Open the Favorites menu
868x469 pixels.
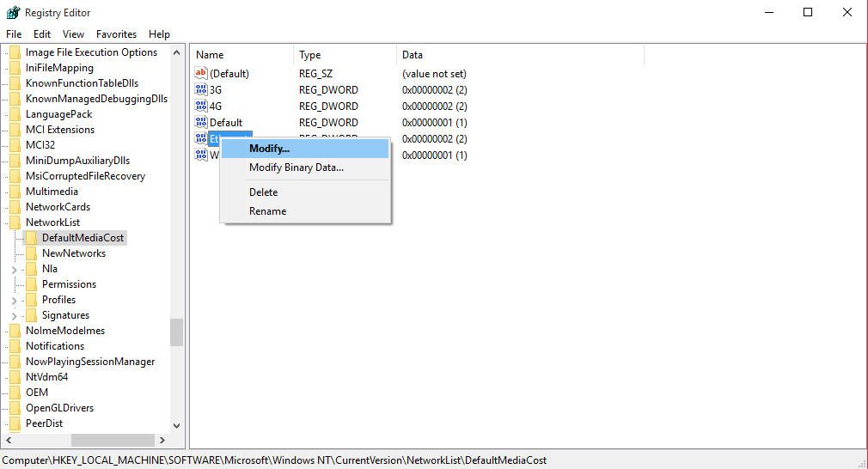[116, 34]
